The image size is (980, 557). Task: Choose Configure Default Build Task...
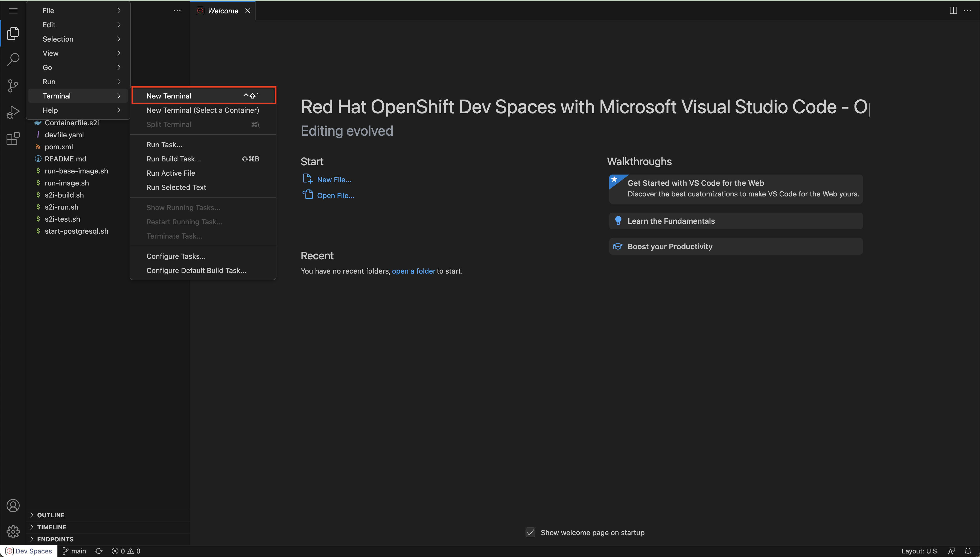click(203, 271)
